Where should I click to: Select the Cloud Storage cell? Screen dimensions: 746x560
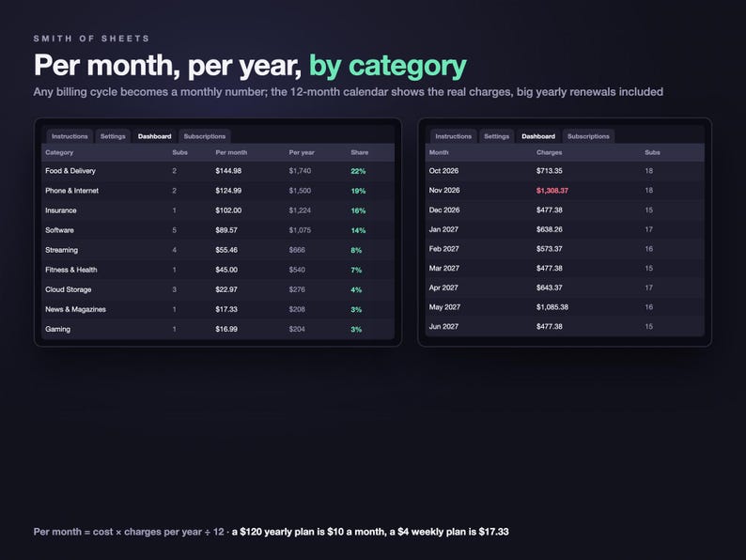click(x=68, y=289)
